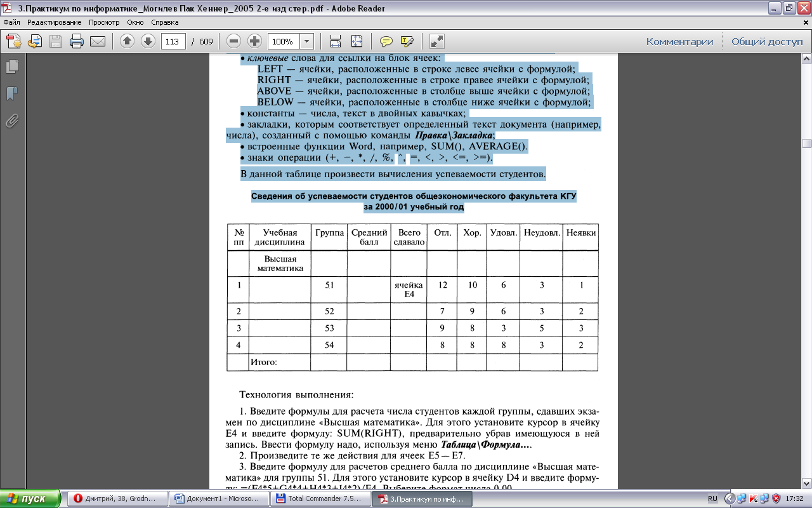The width and height of the screenshot is (812, 508).
Task: Click the Save floppy disk icon
Action: pos(56,42)
